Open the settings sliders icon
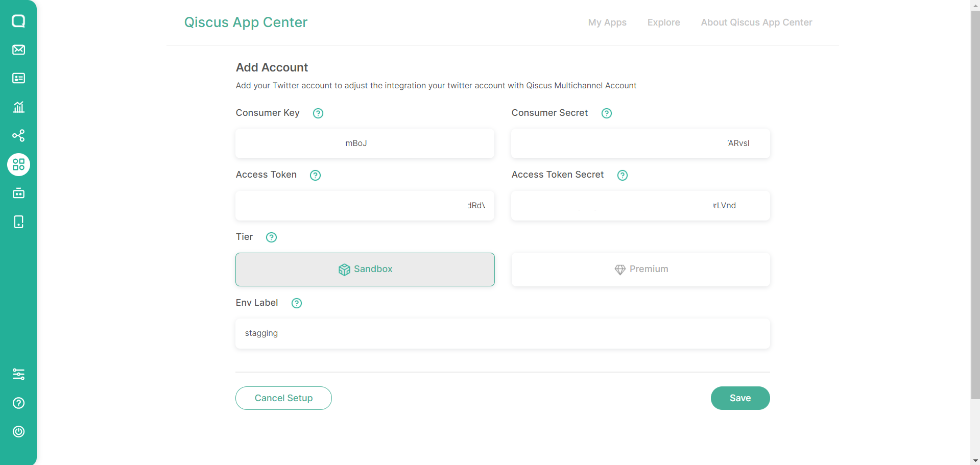This screenshot has width=980, height=465. coord(18,374)
